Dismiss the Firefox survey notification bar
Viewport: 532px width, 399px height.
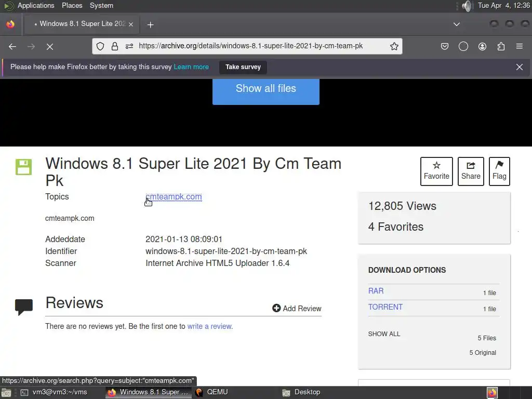(519, 67)
